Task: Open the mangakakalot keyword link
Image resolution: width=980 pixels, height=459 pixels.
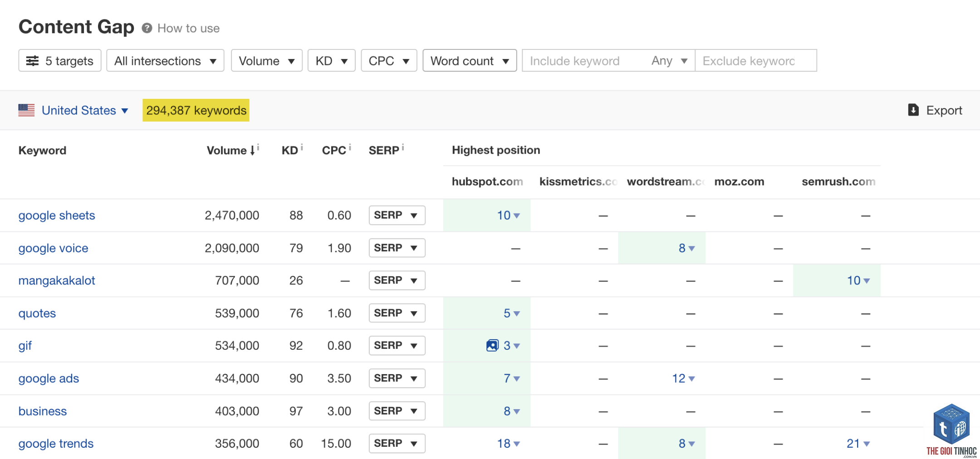Action: (57, 280)
